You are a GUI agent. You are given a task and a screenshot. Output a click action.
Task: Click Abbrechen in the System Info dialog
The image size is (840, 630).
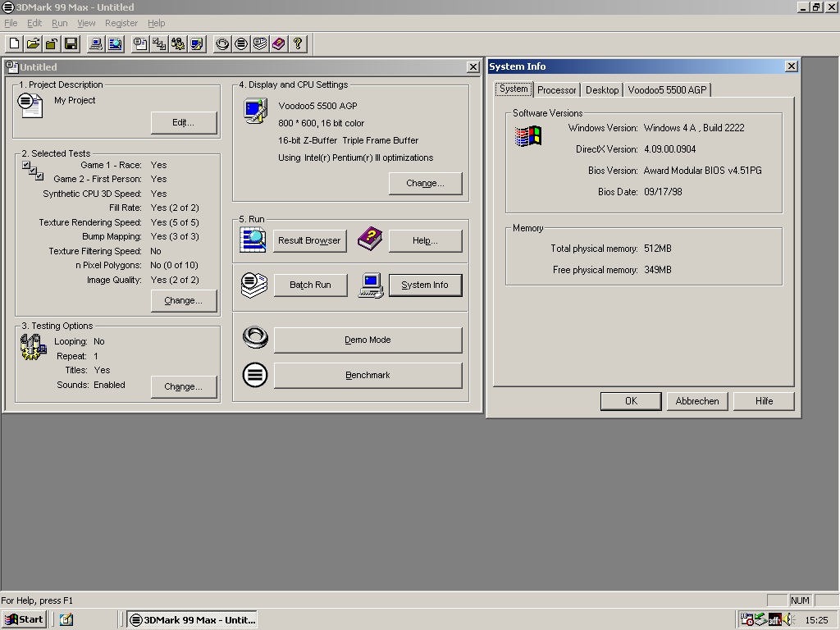[697, 401]
